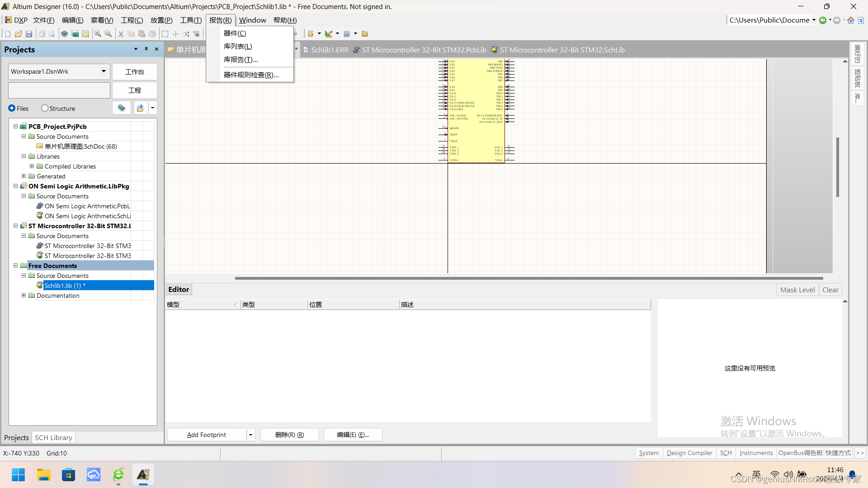Open an existing document via Open icon
The image size is (868, 488).
(18, 33)
